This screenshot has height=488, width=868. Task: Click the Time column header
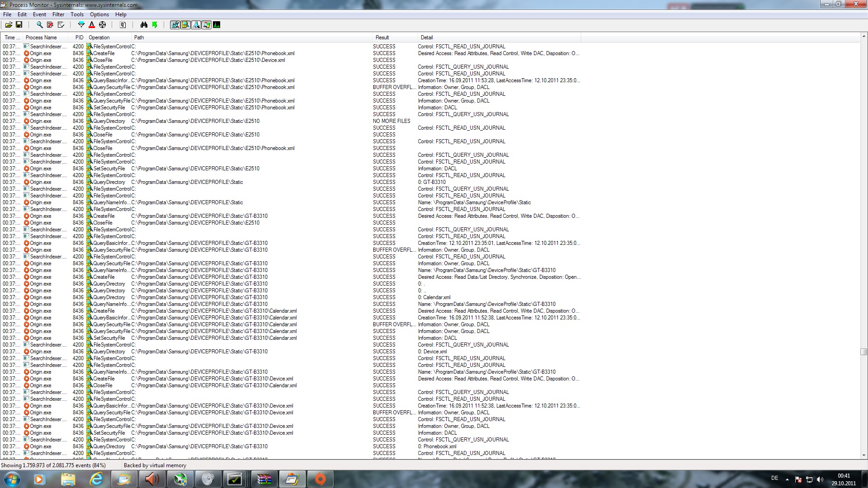click(x=12, y=38)
